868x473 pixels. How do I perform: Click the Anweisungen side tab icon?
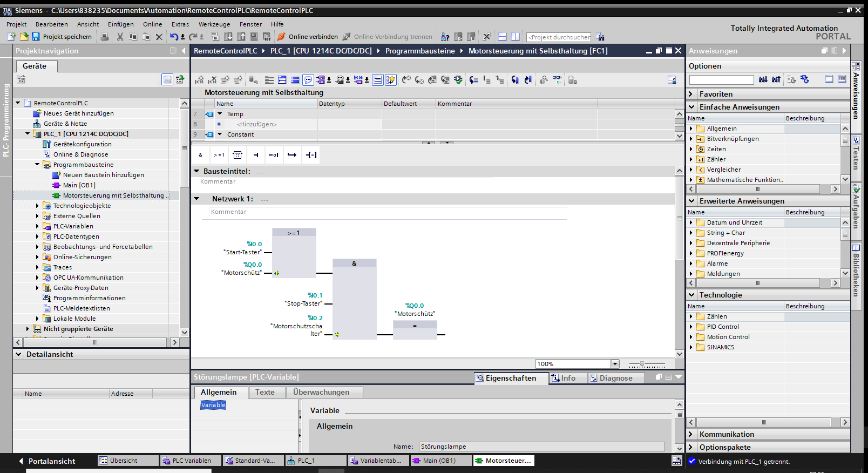coord(856,66)
